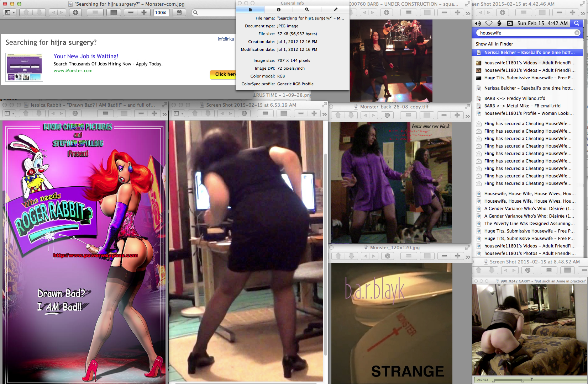The image size is (588, 384).
Task: Enter full screen in Monster_back_26-08_copy.tiff window
Action: 467,107
